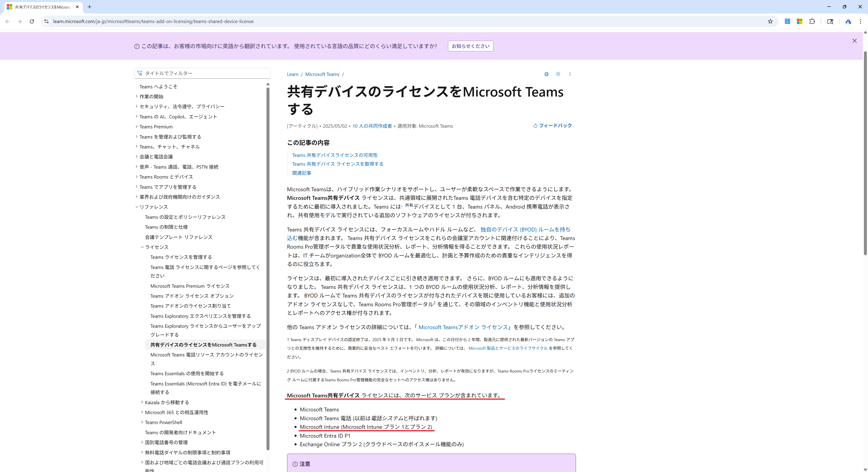Click the タイトルでフィルター input field
The image size is (868, 472).
coord(202,73)
